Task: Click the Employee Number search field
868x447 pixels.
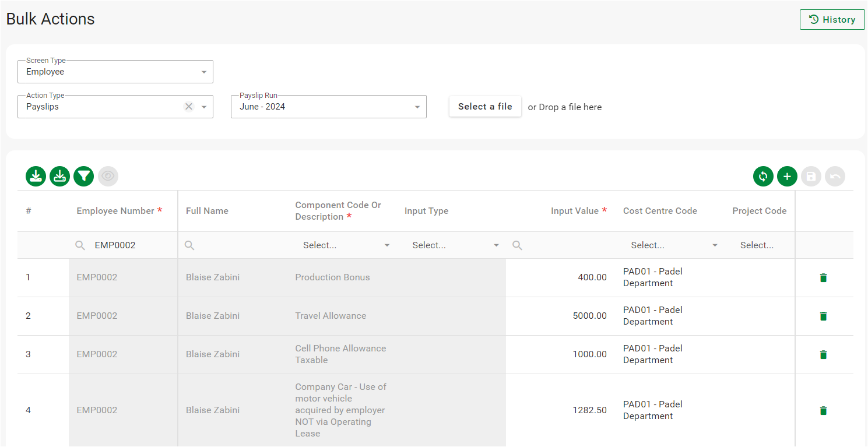Action: 131,245
